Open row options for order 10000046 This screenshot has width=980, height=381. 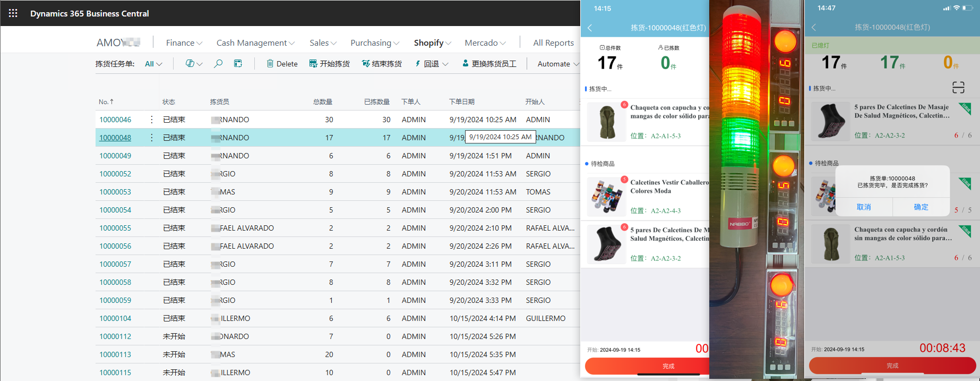[152, 120]
